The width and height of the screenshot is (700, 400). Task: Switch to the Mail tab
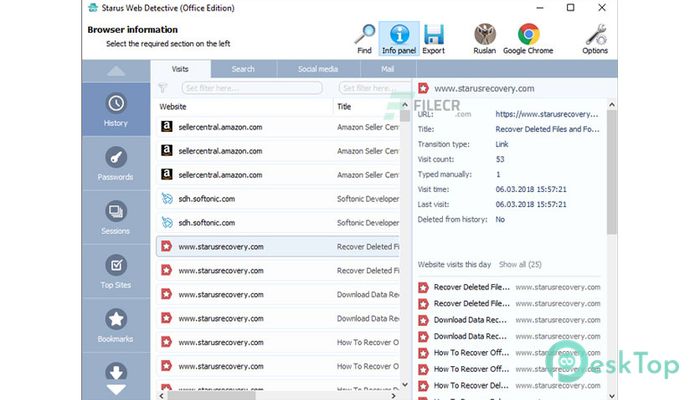tap(388, 69)
